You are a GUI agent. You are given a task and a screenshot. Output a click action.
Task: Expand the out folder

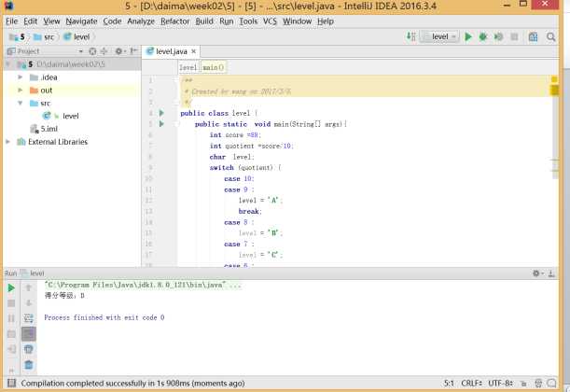point(21,91)
